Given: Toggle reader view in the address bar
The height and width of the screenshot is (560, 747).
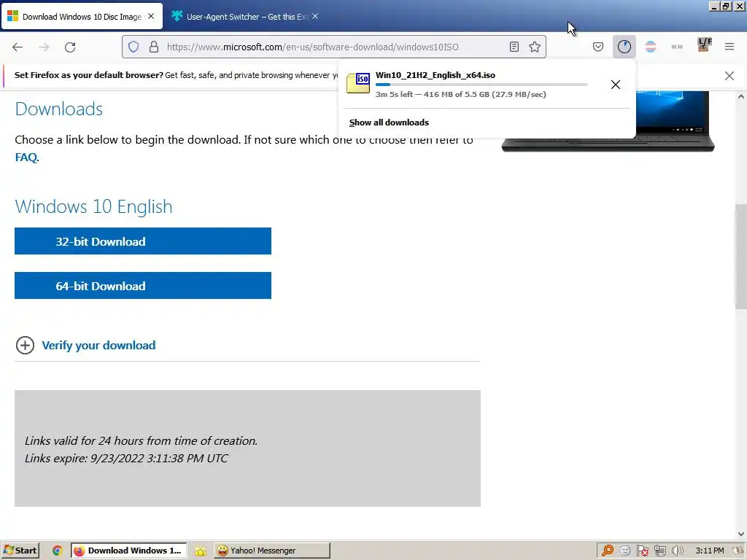Looking at the screenshot, I should (x=514, y=47).
